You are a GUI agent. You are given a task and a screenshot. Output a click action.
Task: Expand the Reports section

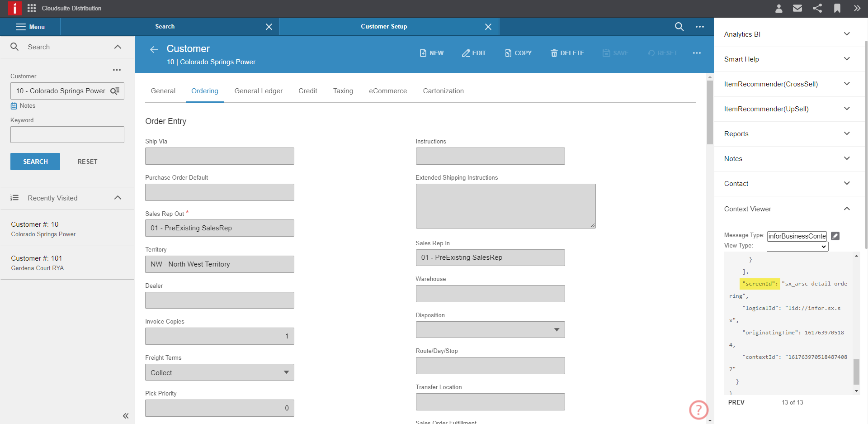[847, 133]
